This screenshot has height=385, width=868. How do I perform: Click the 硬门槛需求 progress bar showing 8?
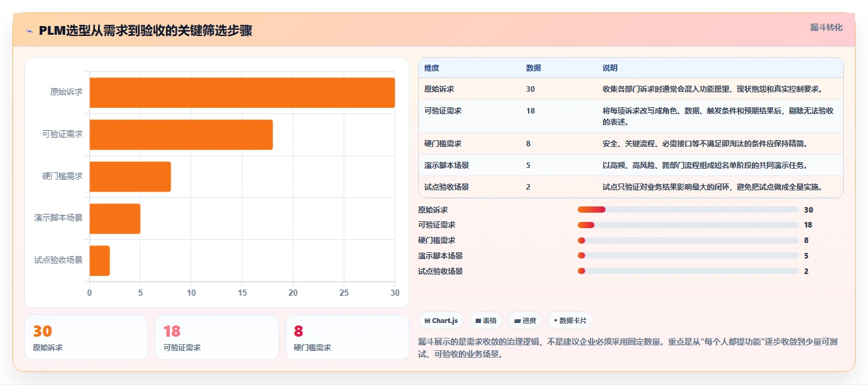[x=688, y=241]
